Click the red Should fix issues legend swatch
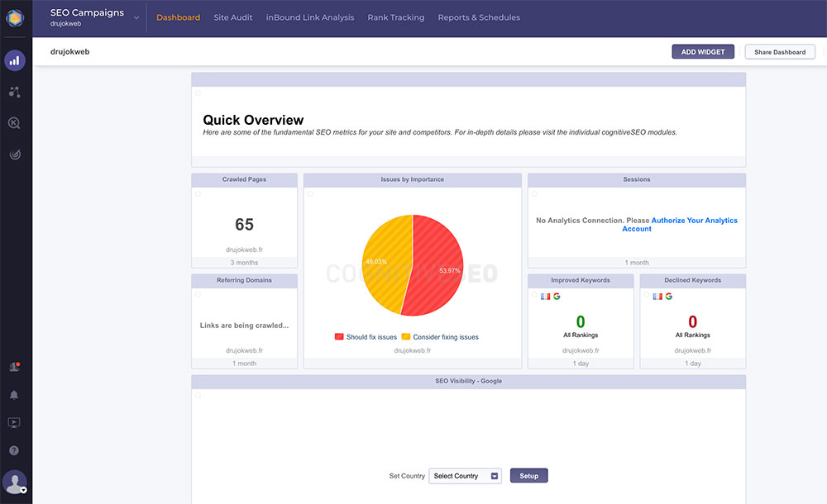This screenshot has height=504, width=827. pos(339,337)
